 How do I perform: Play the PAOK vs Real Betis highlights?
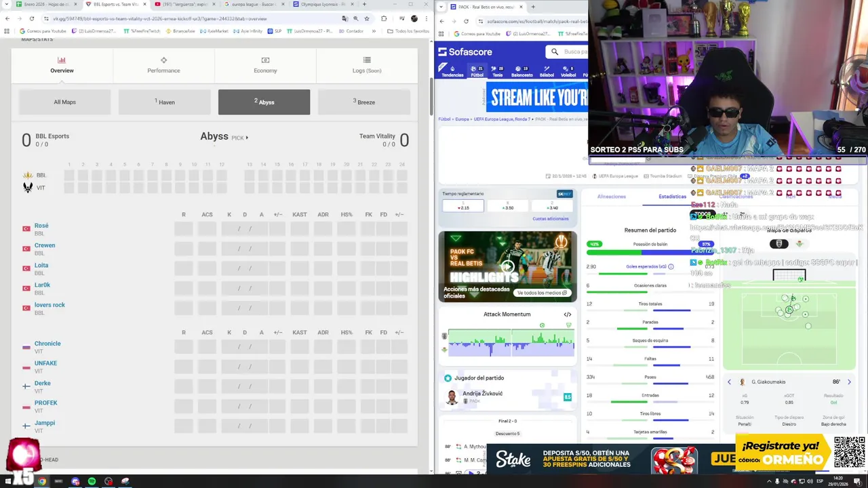[x=507, y=266]
